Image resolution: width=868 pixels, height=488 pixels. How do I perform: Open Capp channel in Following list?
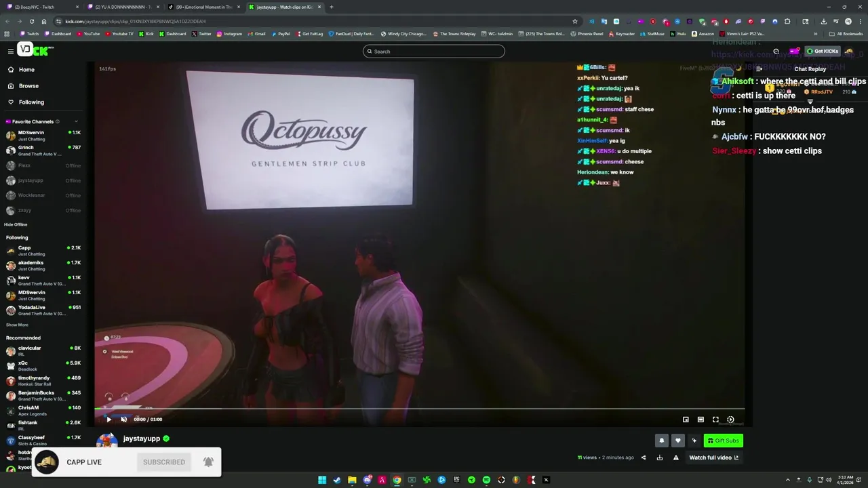click(43, 251)
